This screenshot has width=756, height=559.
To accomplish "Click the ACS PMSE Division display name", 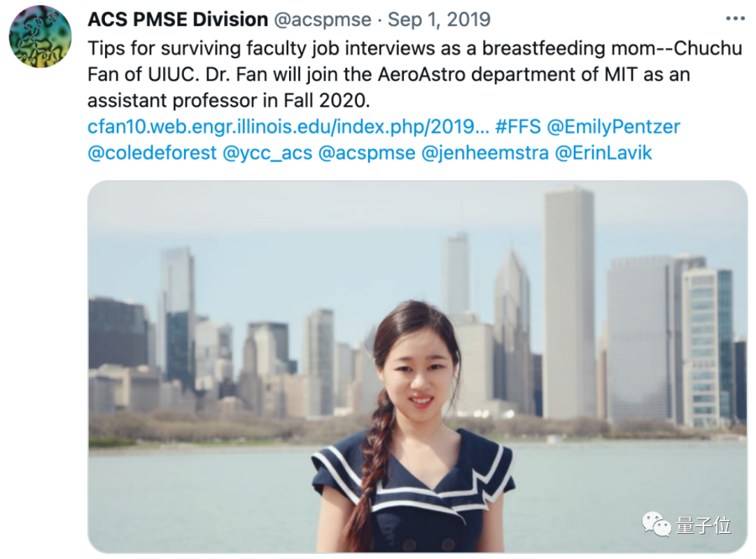I will click(178, 20).
